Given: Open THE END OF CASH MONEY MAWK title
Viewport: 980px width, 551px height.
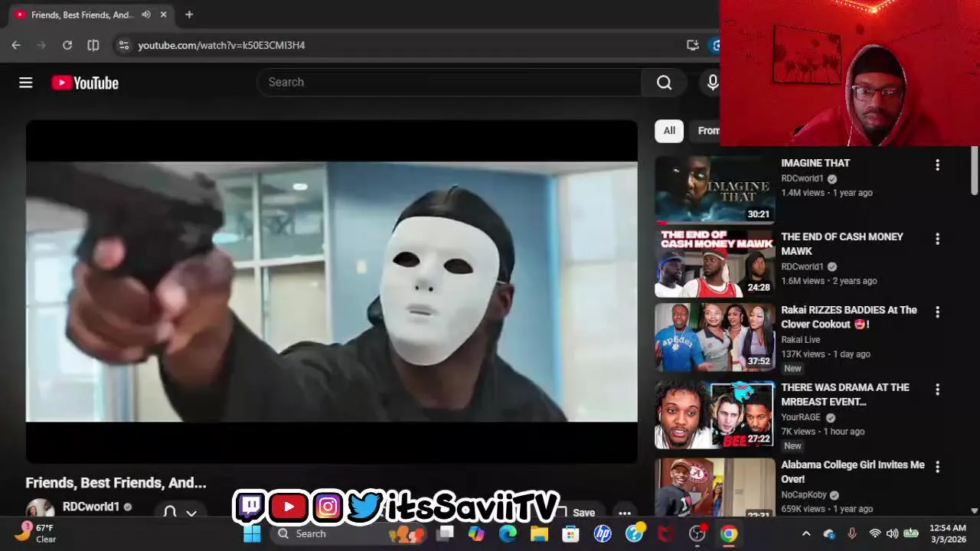Looking at the screenshot, I should point(842,243).
